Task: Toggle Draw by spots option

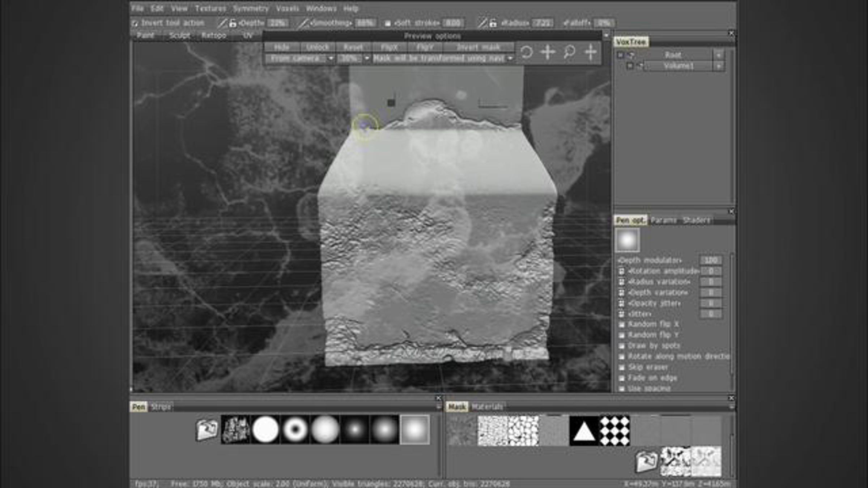Action: coord(622,346)
